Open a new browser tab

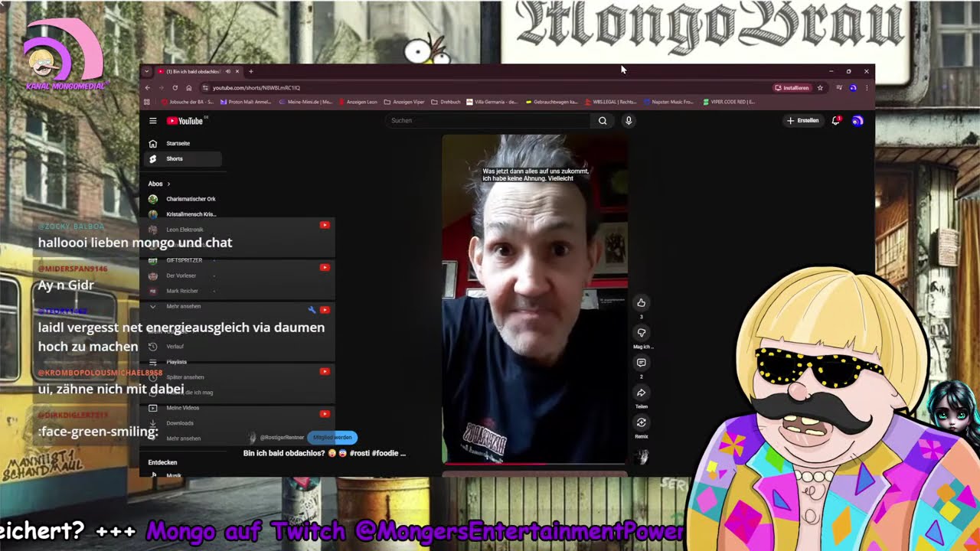[x=250, y=71]
